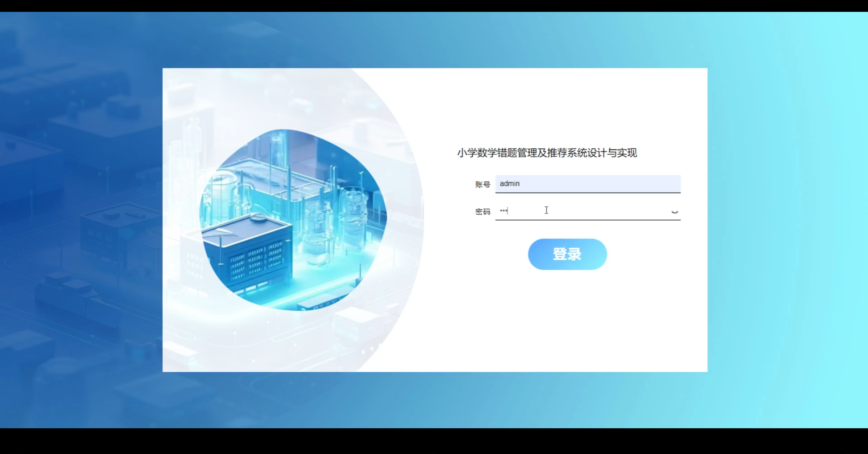Toggle password visibility with the closed-eye icon
The image size is (868, 454).
coord(674,212)
